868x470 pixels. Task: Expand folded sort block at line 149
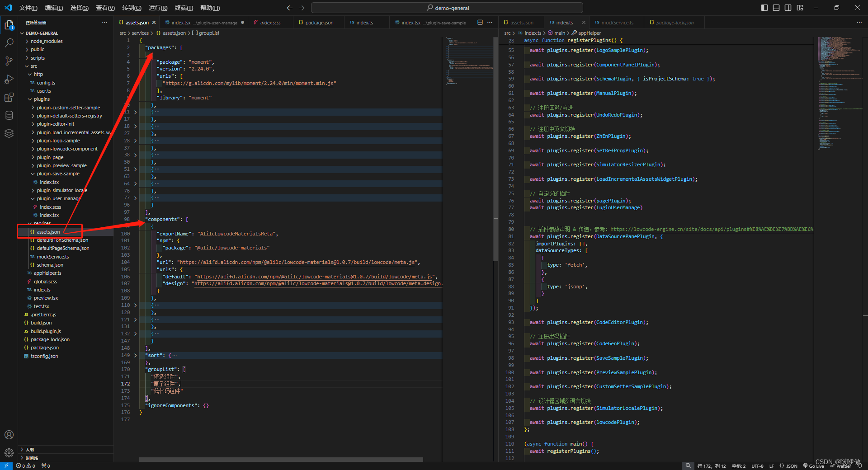click(x=136, y=355)
